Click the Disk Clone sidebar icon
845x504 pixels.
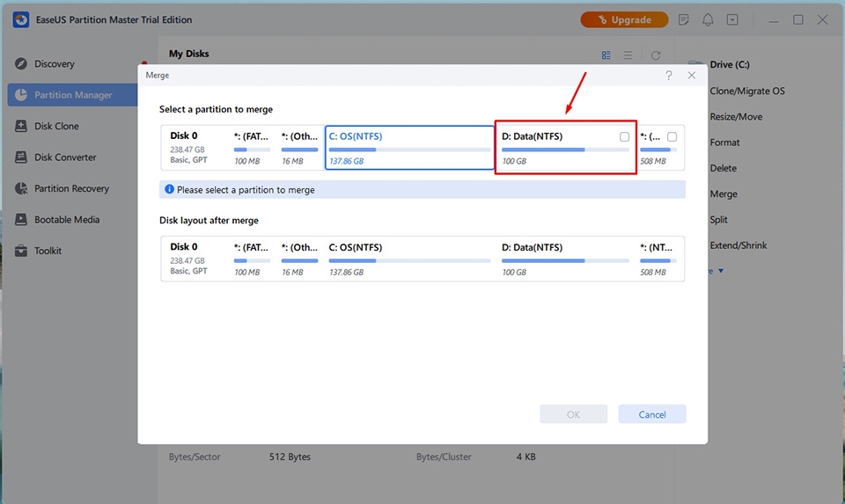21,127
